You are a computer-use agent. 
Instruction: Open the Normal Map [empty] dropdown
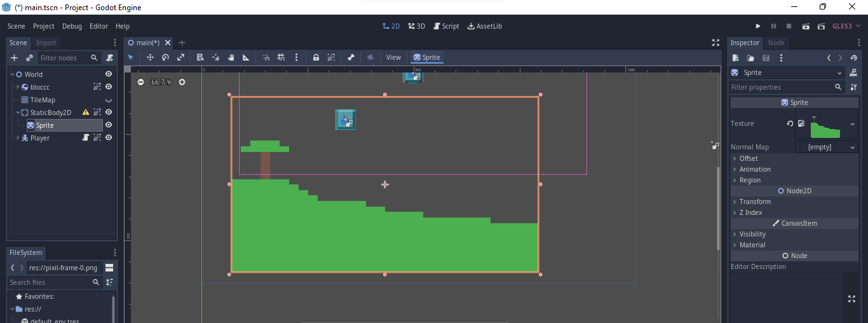tap(827, 147)
